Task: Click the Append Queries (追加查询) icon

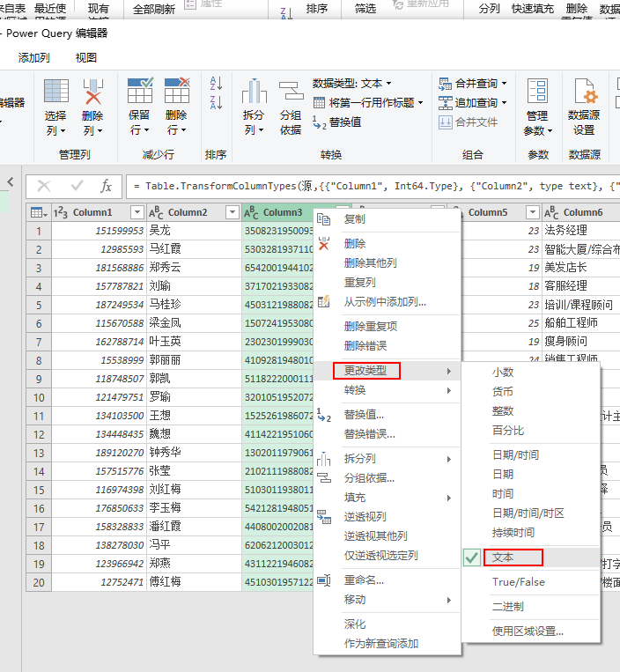Action: [445, 103]
